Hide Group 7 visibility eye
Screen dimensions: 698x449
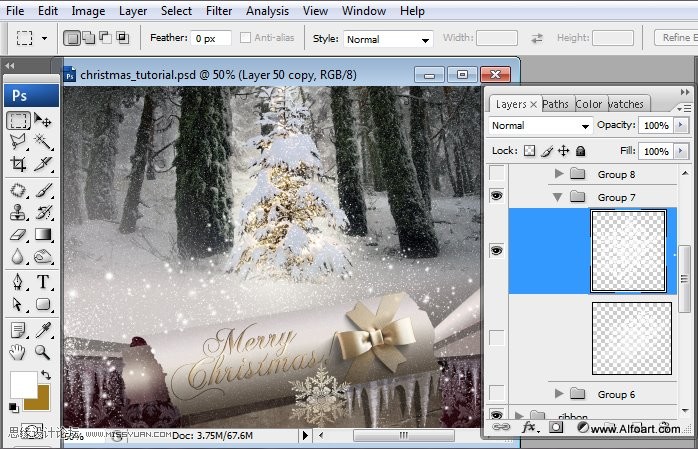(497, 195)
